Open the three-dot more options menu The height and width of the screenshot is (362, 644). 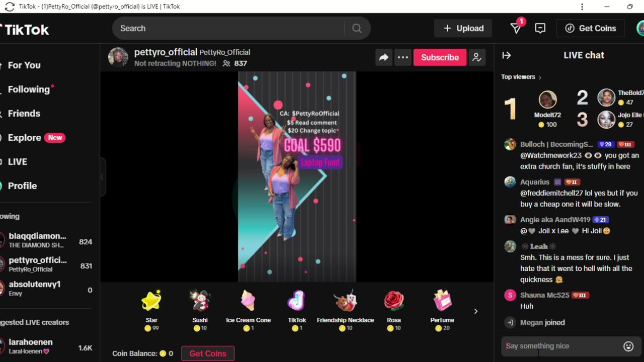[403, 57]
